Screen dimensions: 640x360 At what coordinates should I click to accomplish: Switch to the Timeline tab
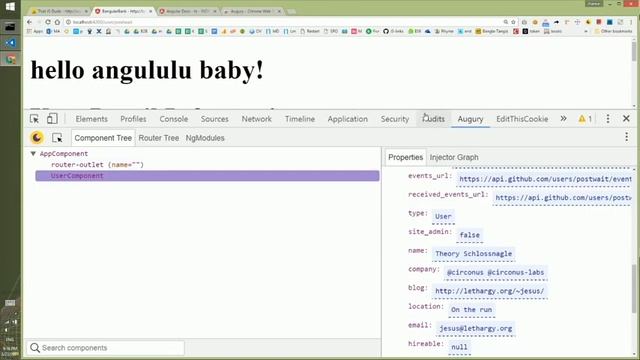(300, 119)
